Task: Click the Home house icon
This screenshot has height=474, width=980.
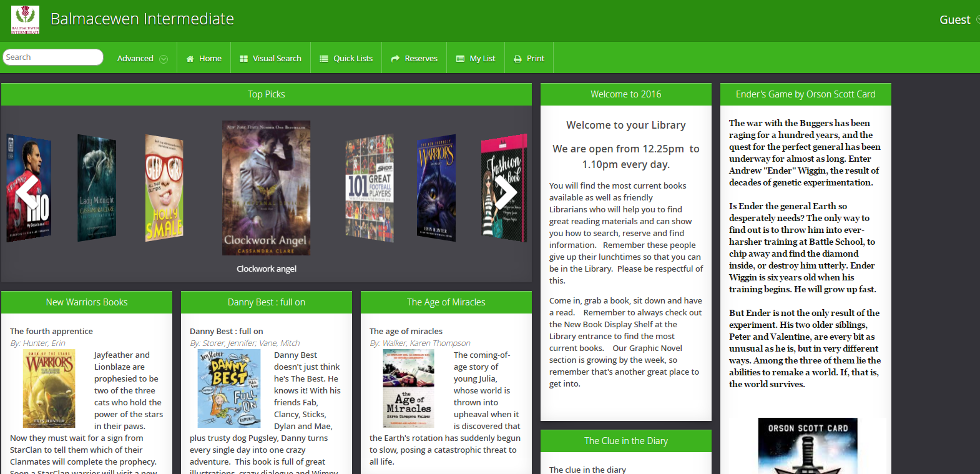Action: coord(190,59)
